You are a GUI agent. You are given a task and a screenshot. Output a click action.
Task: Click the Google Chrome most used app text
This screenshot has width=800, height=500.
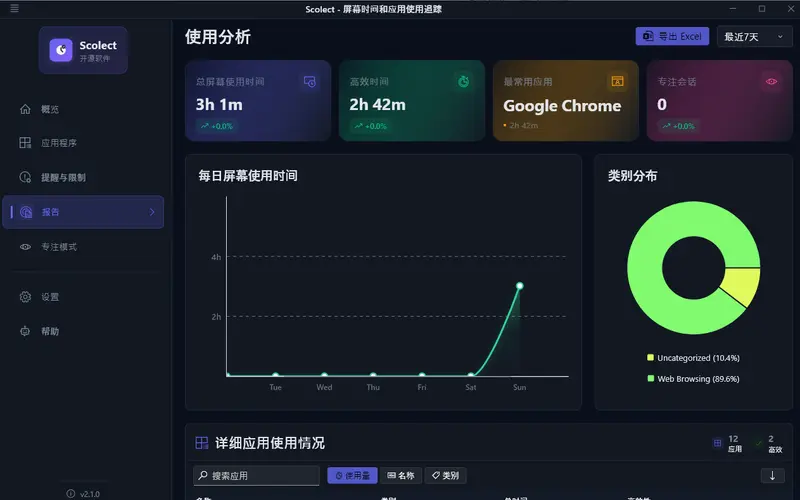(562, 106)
